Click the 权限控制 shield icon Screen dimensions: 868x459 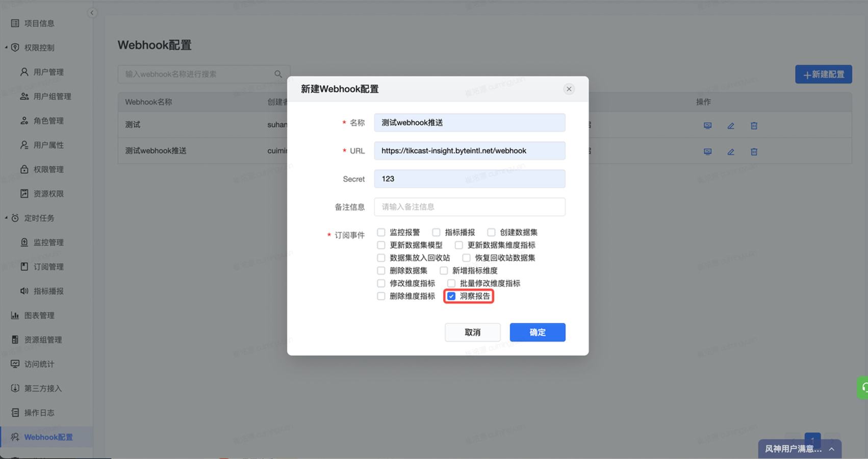tap(15, 47)
